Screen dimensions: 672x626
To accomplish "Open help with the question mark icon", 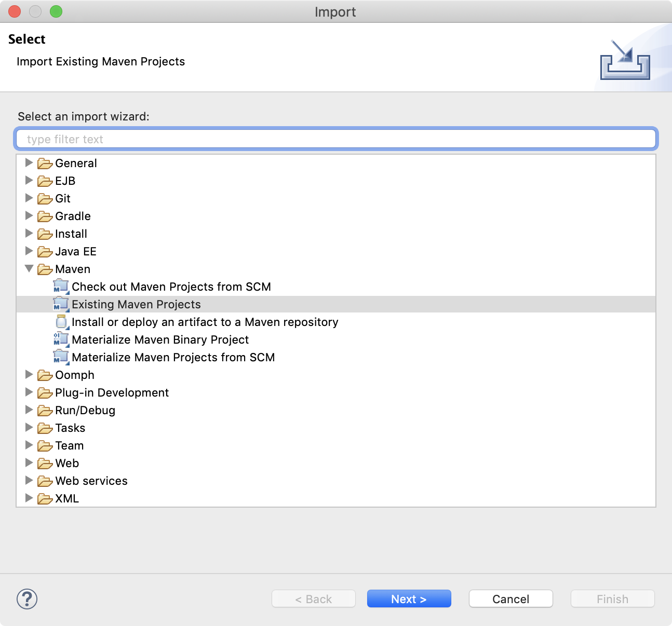I will coord(27,599).
